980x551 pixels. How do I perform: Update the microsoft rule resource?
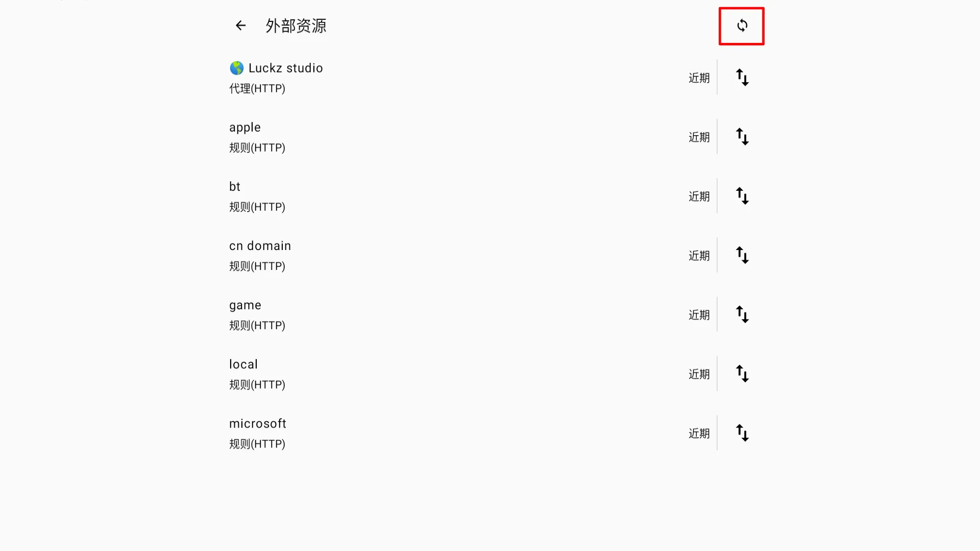click(x=742, y=433)
